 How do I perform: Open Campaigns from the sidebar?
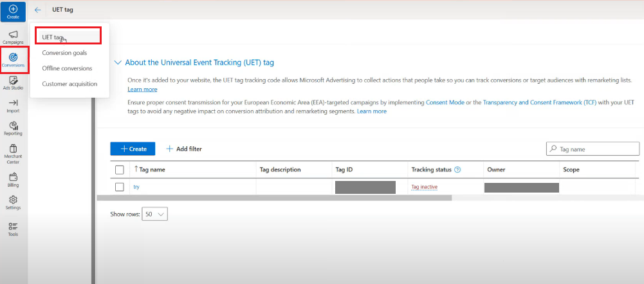(x=13, y=37)
